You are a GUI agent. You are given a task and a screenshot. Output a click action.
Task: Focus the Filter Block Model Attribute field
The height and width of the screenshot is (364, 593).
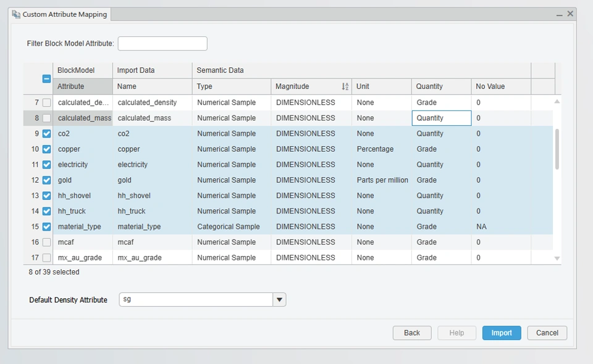tap(162, 44)
